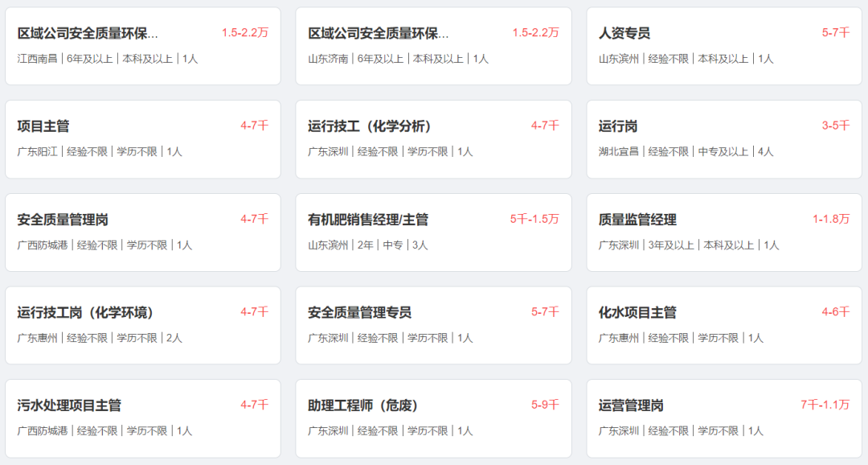Open the 人资专员 job title
The image size is (868, 465).
[x=624, y=33]
